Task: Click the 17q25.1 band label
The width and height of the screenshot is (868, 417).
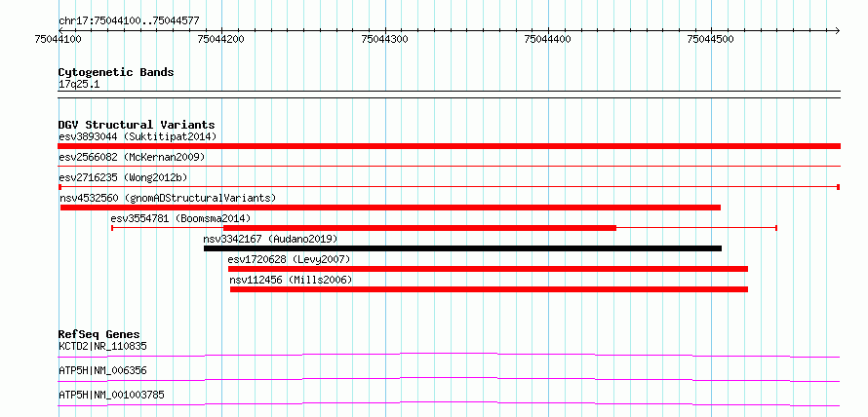Action: pos(79,85)
